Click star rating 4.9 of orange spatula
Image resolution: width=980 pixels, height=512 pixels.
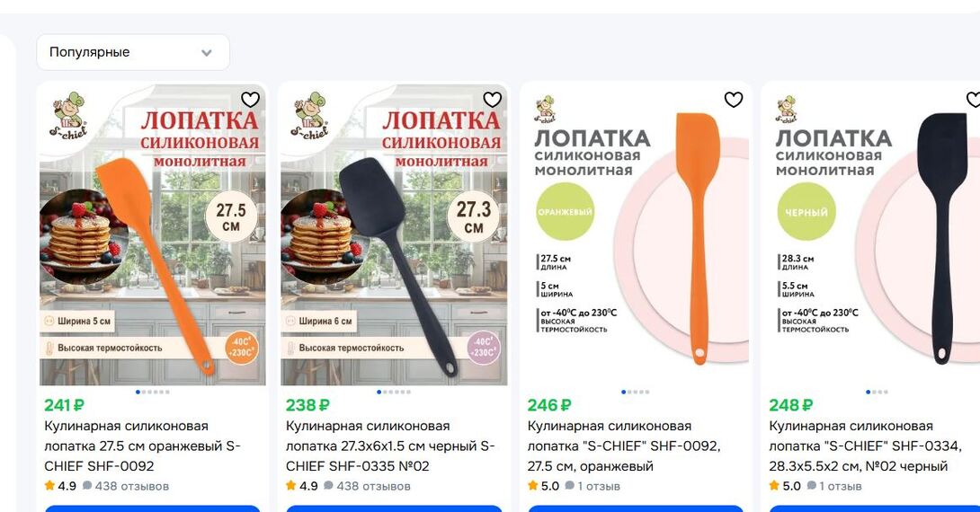[x=60, y=486]
